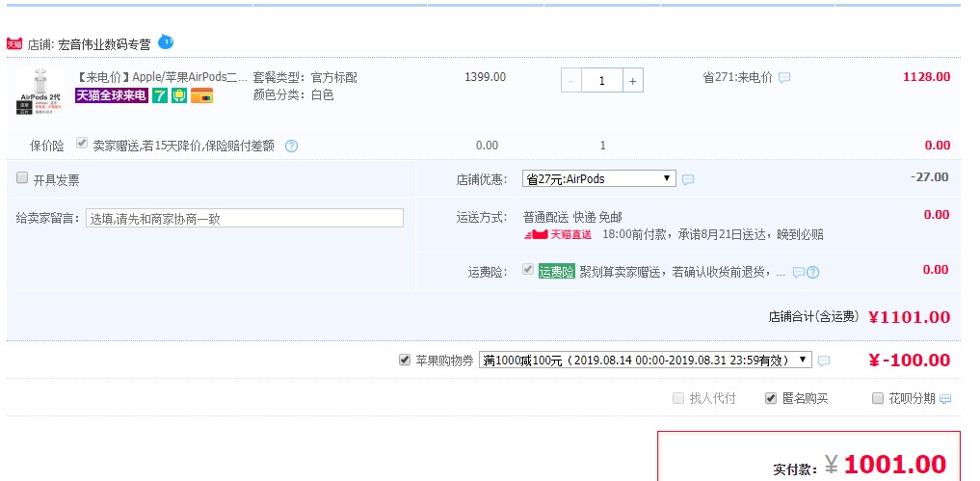Click the purple 天猫全球来电 badge
This screenshot has height=481, width=980.
[x=112, y=95]
